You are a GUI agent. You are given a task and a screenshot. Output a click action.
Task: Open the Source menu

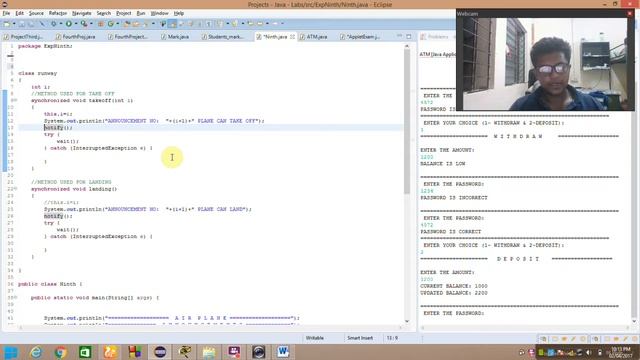(36, 13)
